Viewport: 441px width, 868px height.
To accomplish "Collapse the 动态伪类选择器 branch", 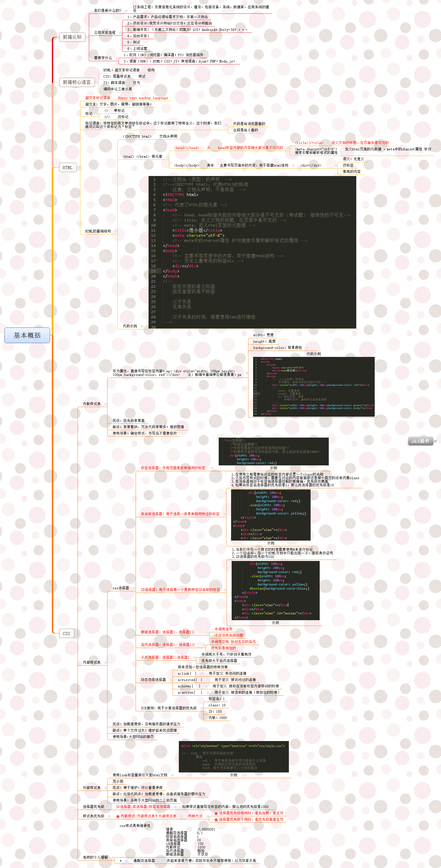I will (x=171, y=680).
